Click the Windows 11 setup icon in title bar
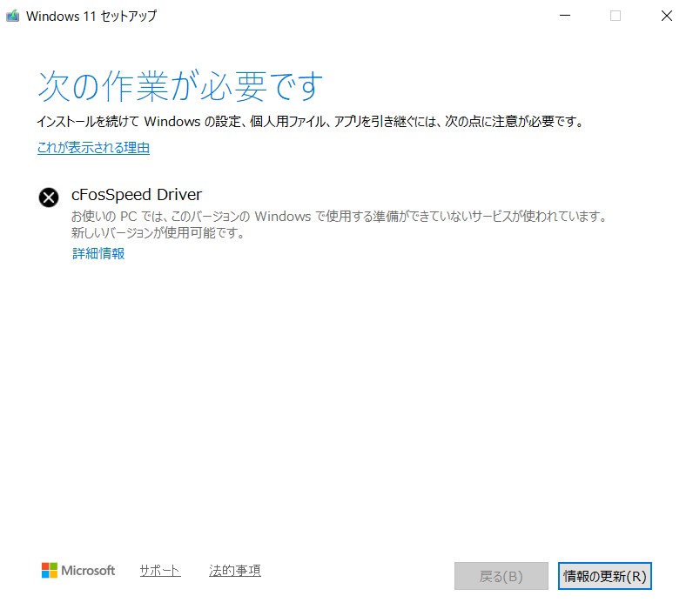The width and height of the screenshot is (693, 616). click(x=13, y=16)
